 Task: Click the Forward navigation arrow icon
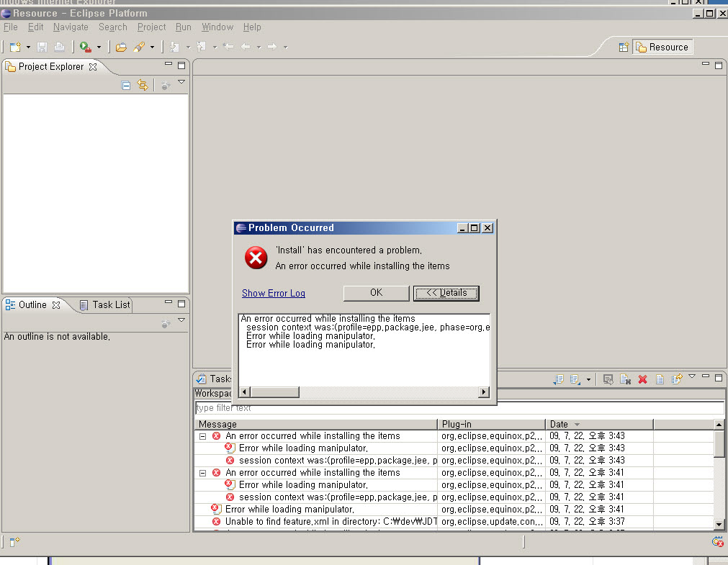tap(272, 47)
